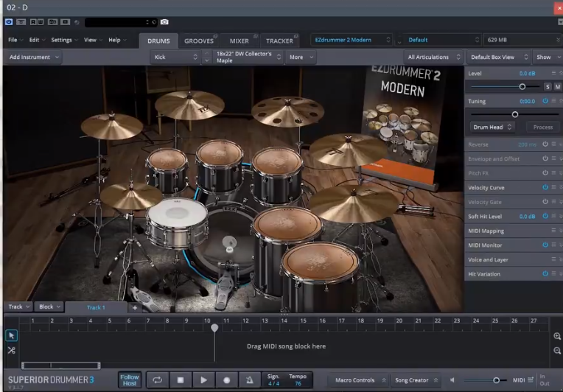This screenshot has width=563, height=392.
Task: Toggle Hit Variation power button
Action: coord(545,273)
